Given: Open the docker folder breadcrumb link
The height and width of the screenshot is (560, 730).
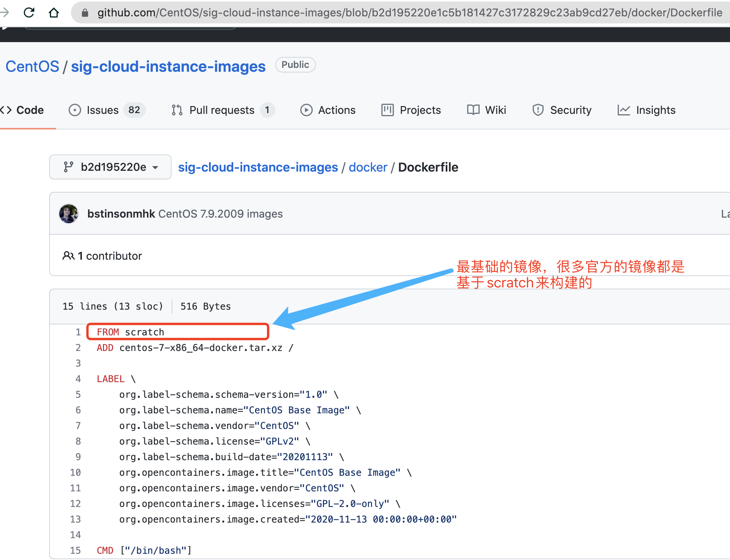Looking at the screenshot, I should click(x=368, y=167).
